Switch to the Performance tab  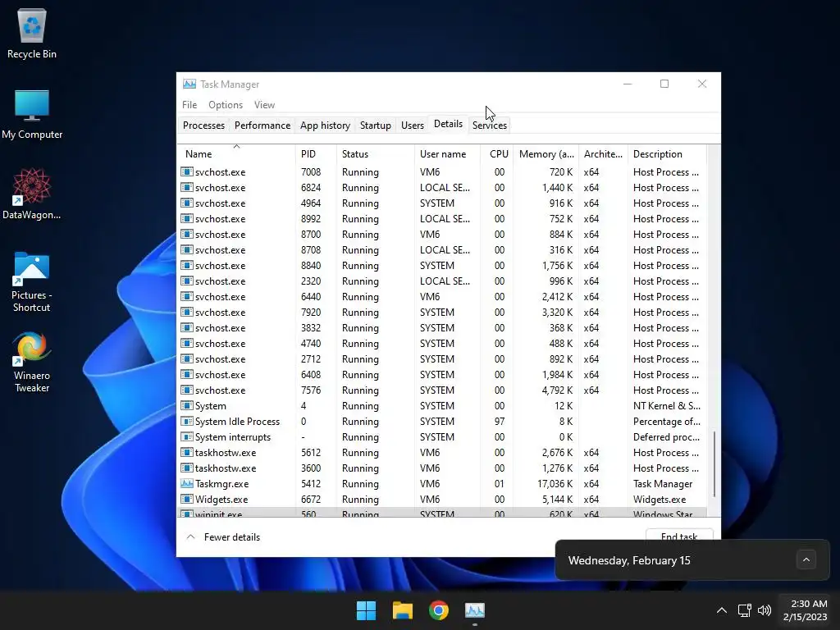[x=262, y=126]
